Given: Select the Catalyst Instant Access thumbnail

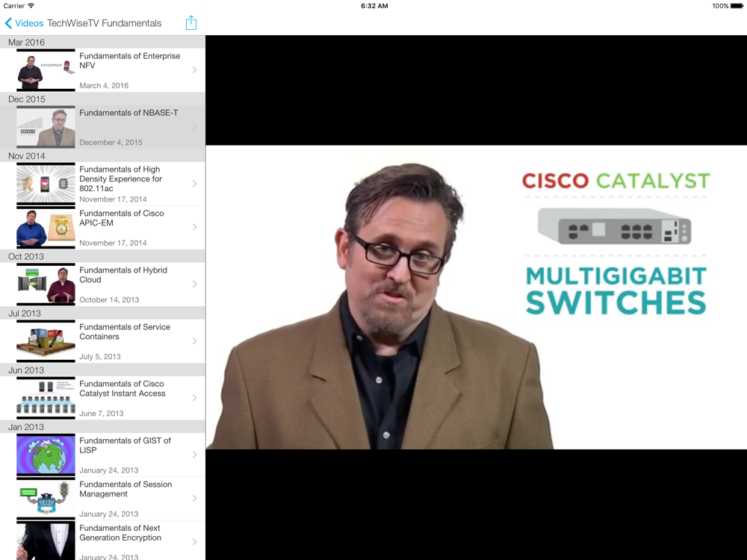Looking at the screenshot, I should click(x=46, y=398).
